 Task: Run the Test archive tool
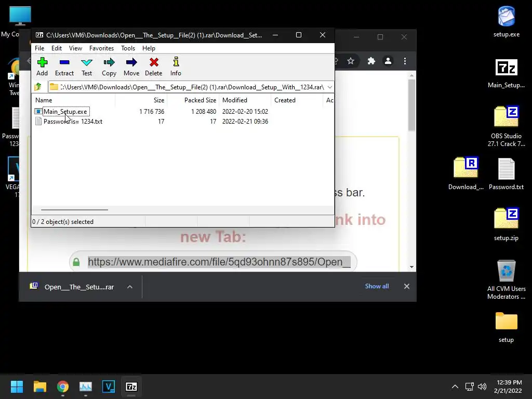87,66
